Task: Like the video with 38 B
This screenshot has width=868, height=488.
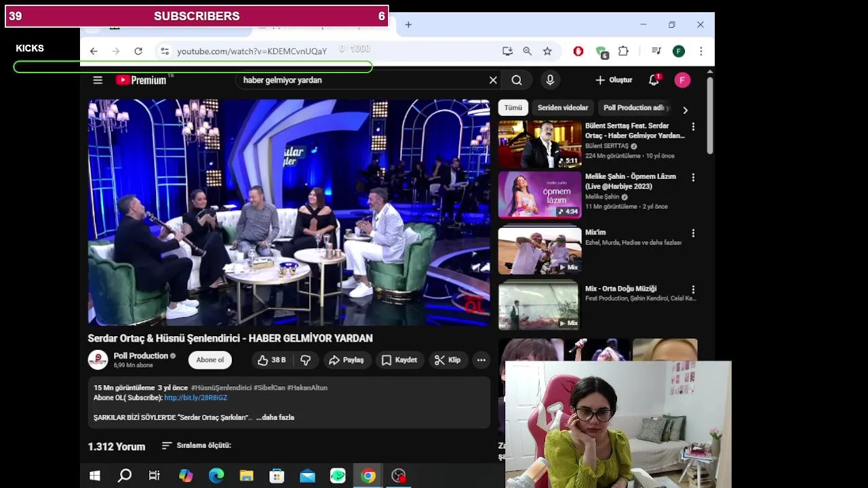Action: [x=271, y=360]
